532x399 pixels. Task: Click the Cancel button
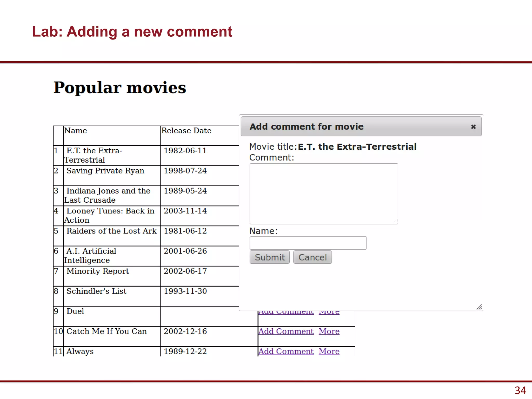312,257
